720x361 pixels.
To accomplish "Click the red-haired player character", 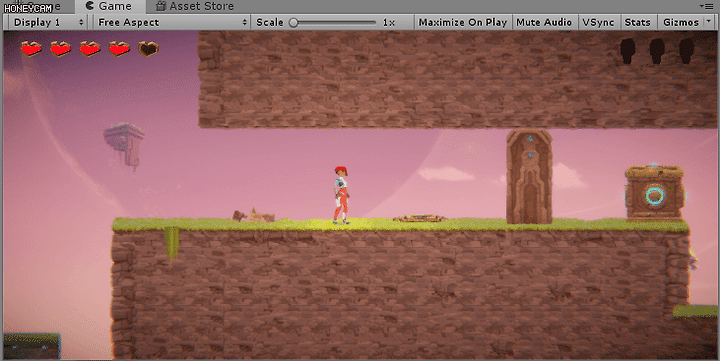I will click(341, 195).
